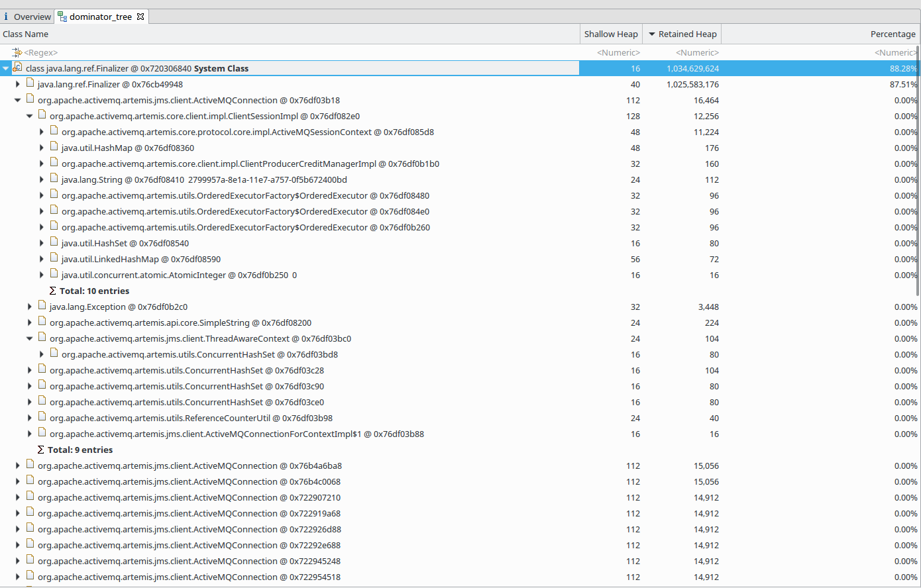The height and width of the screenshot is (588, 921).
Task: Click percentage value 88.28%
Action: [x=903, y=68]
